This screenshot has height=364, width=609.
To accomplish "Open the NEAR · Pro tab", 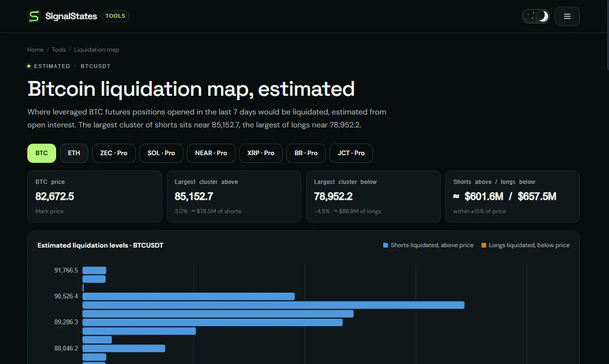I will [x=211, y=153].
